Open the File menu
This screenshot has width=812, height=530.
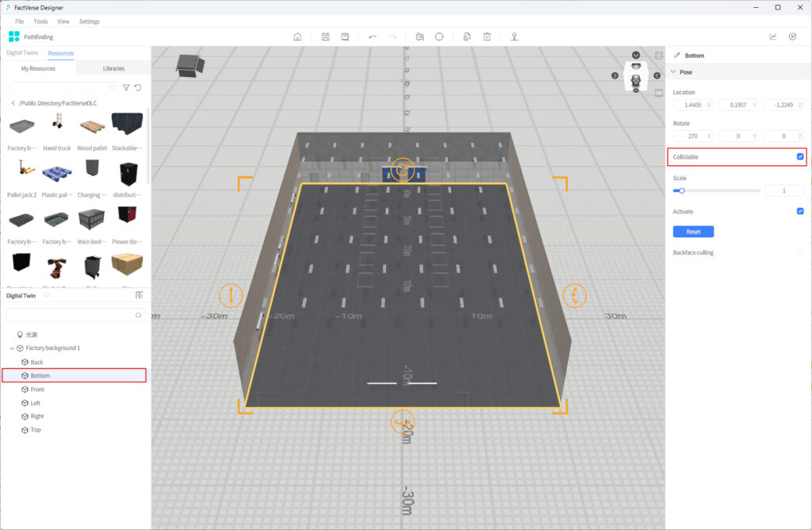(19, 21)
